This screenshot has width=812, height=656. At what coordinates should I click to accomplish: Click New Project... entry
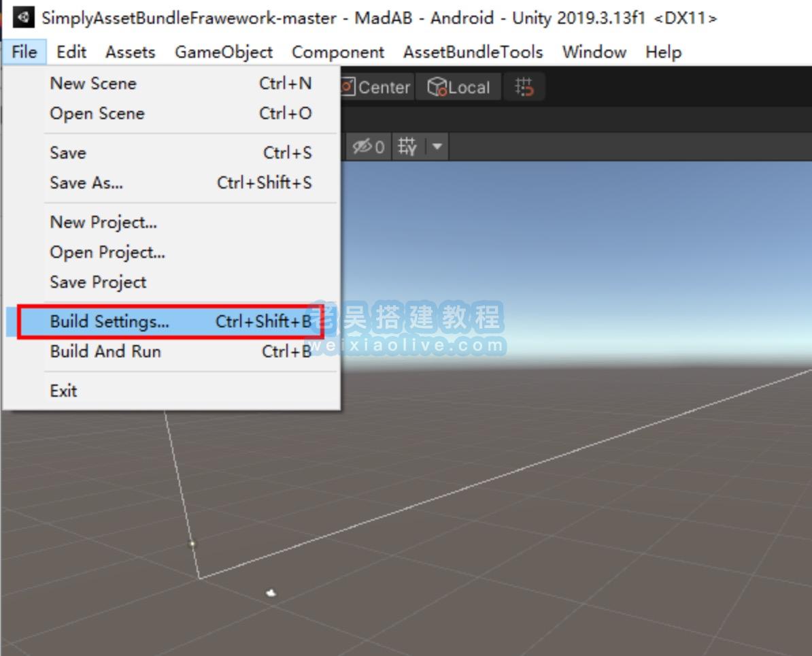pos(103,222)
